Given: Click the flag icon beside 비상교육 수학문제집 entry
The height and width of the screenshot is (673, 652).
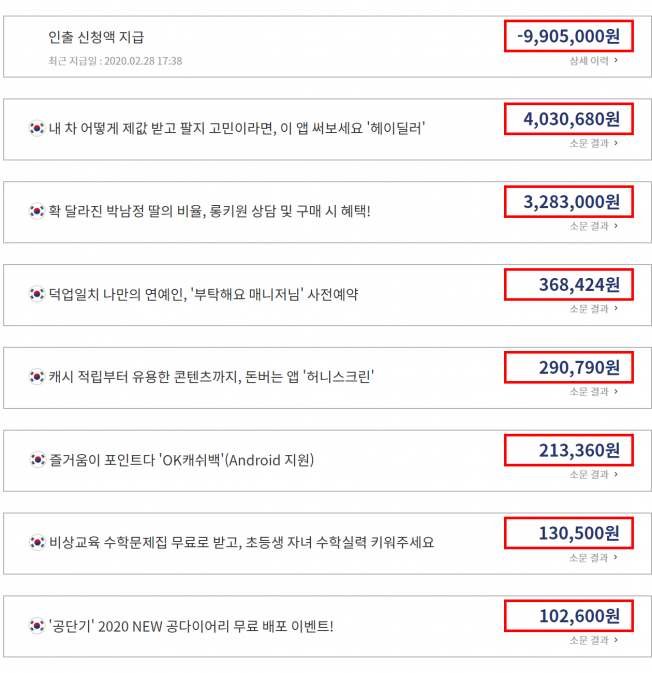Looking at the screenshot, I should coord(37,542).
